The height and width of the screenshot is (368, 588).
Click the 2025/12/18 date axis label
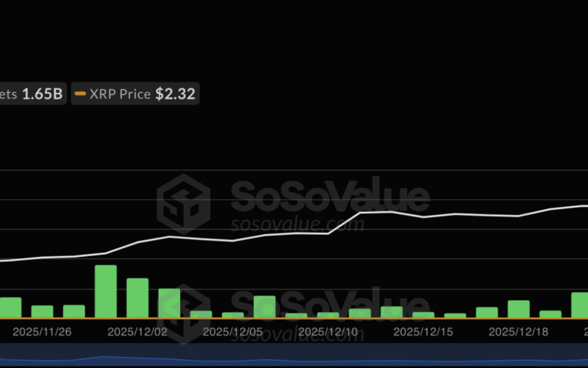519,332
